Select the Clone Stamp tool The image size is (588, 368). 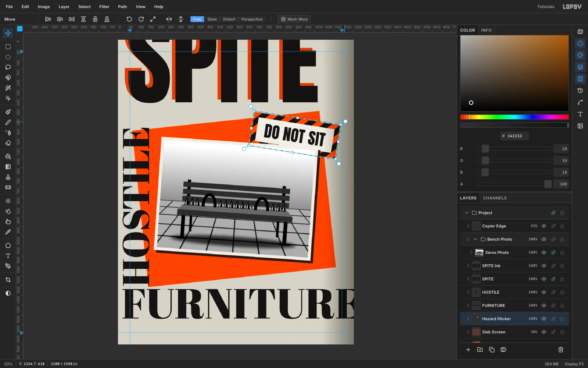[8, 177]
